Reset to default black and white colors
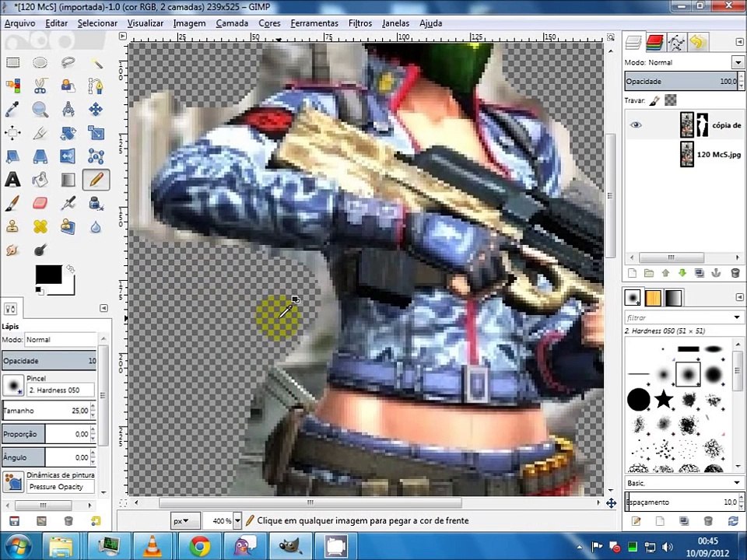747x560 pixels. 40,290
